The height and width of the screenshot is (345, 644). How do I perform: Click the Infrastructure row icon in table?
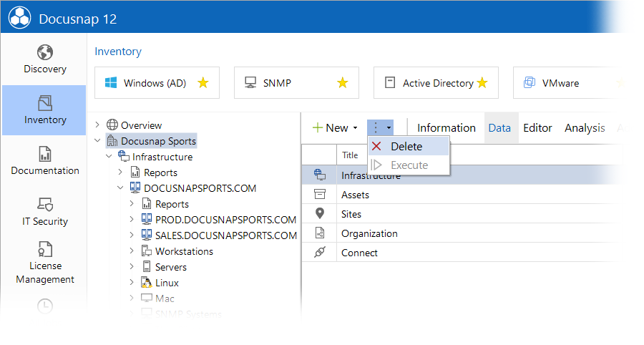coord(320,175)
